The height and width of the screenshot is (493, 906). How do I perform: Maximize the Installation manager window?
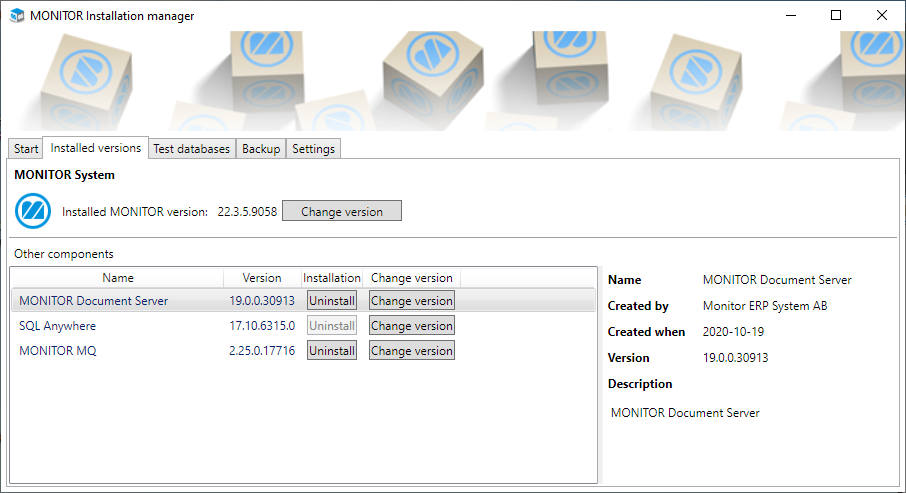[x=836, y=15]
